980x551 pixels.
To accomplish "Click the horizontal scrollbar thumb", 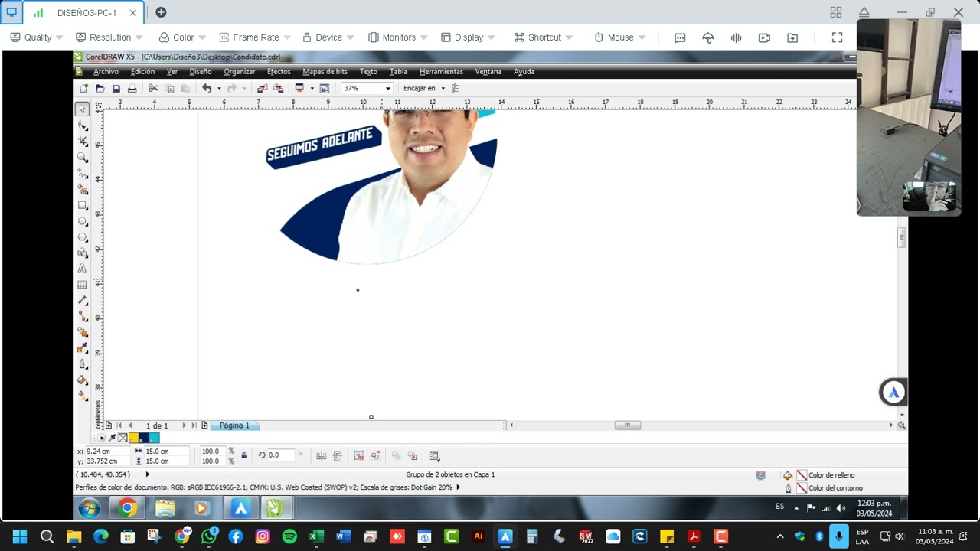I will point(627,425).
